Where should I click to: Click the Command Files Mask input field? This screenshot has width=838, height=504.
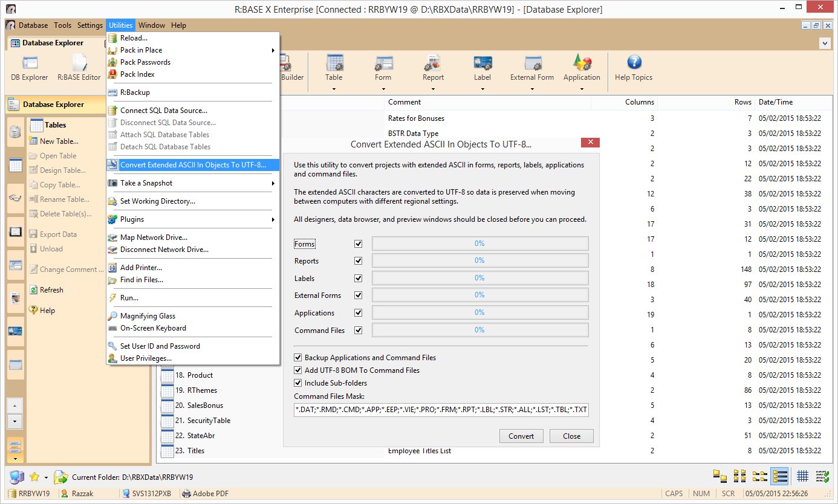pos(441,410)
